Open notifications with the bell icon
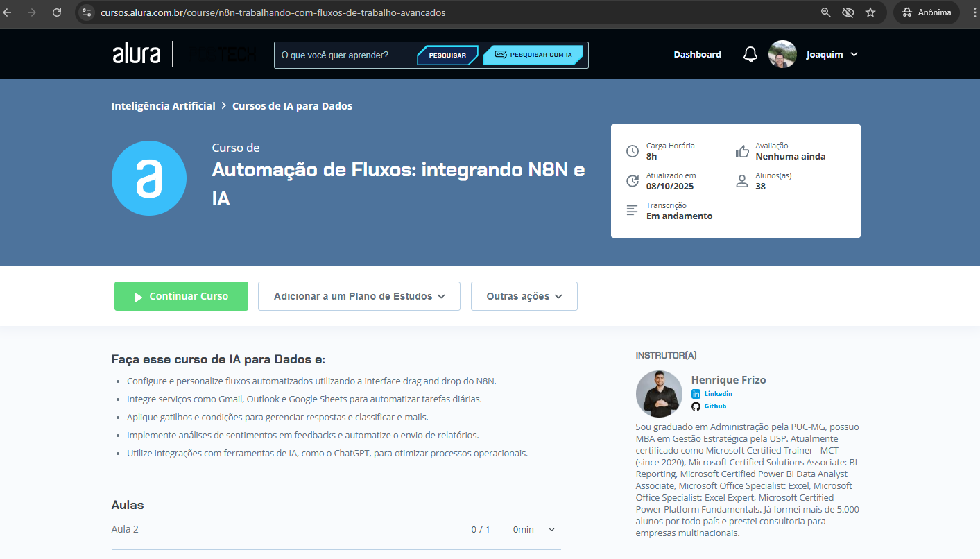 (x=750, y=55)
